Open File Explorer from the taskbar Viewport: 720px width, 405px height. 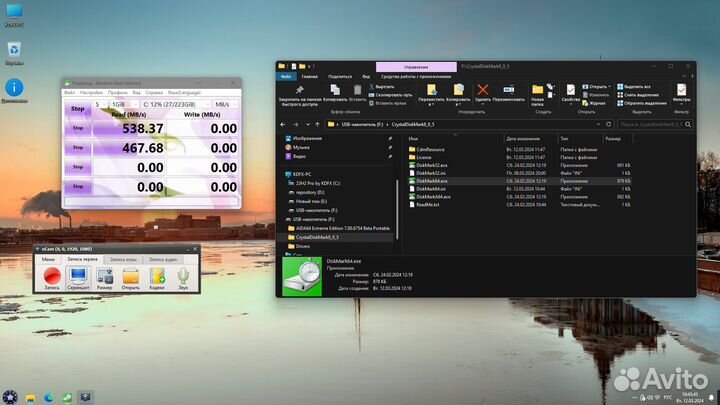point(30,397)
